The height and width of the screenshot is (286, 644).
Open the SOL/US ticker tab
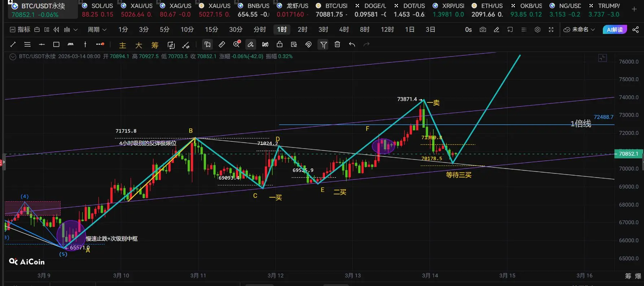coord(97,10)
